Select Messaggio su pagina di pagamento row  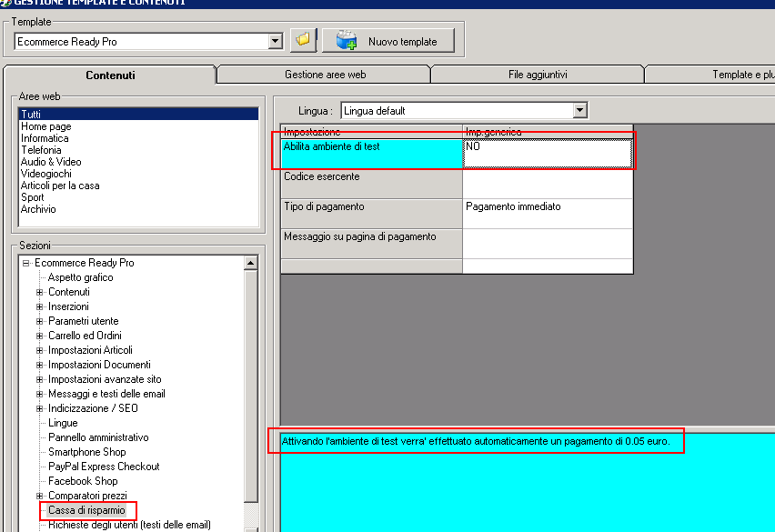coord(371,244)
